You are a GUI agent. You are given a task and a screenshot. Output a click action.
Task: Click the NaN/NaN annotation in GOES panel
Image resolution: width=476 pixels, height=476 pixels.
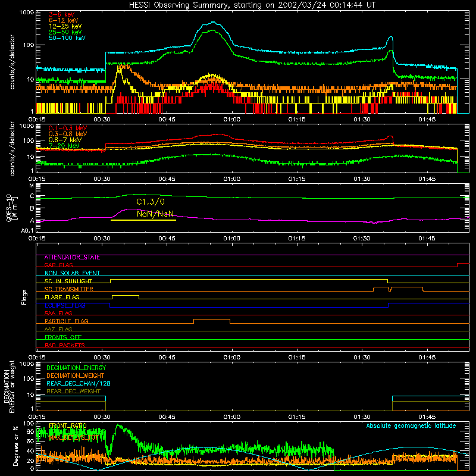(x=155, y=214)
